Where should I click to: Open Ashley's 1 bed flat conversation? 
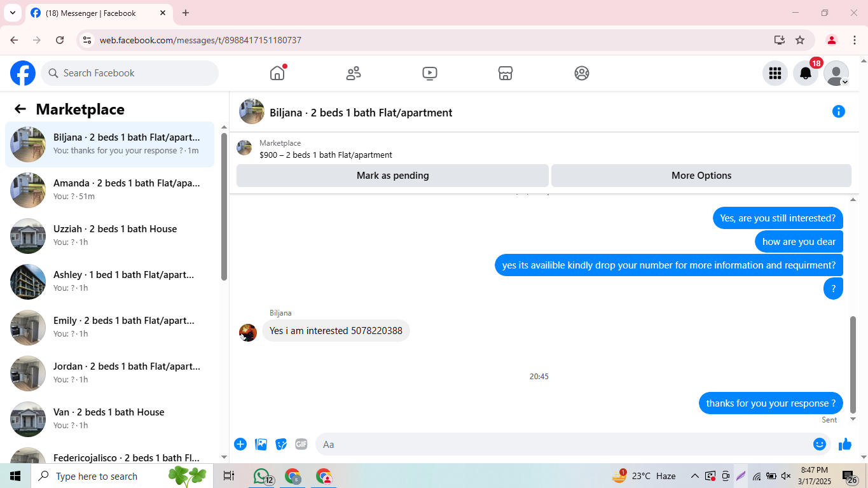coord(109,282)
